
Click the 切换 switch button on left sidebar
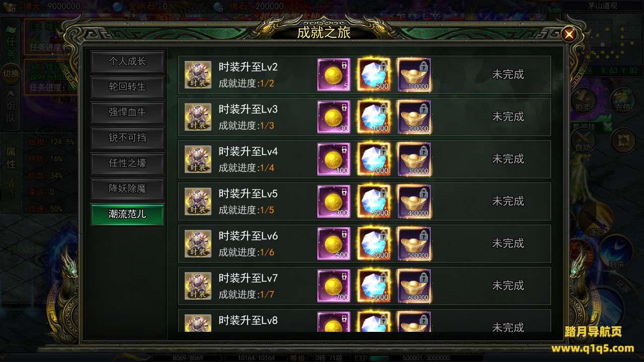tap(11, 74)
